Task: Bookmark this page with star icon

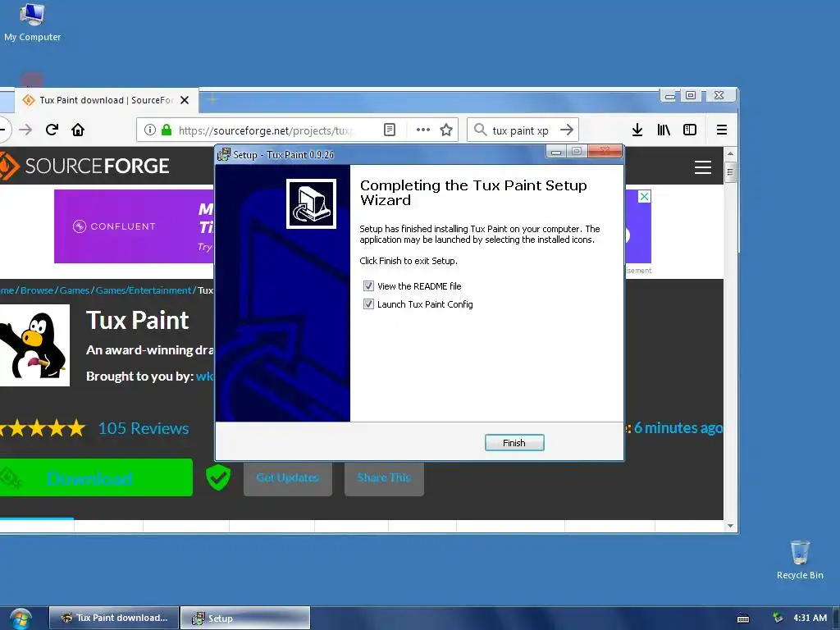Action: (446, 130)
